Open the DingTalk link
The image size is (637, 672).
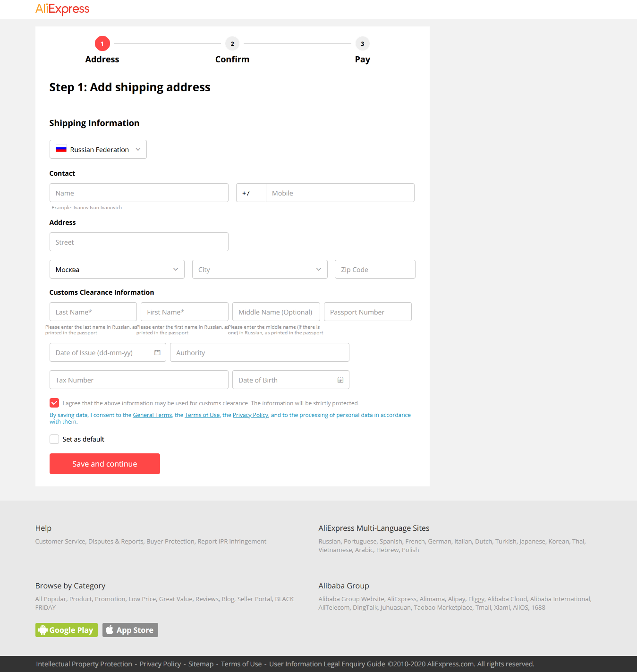coord(365,607)
